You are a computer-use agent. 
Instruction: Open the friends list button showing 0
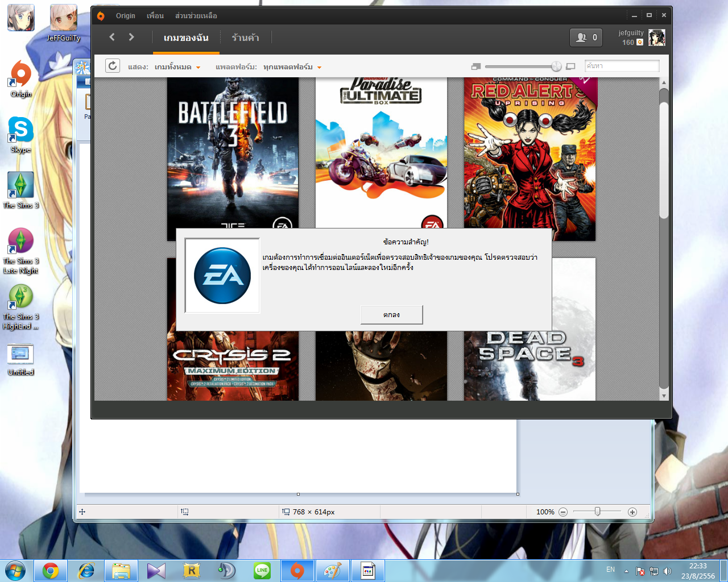[586, 38]
